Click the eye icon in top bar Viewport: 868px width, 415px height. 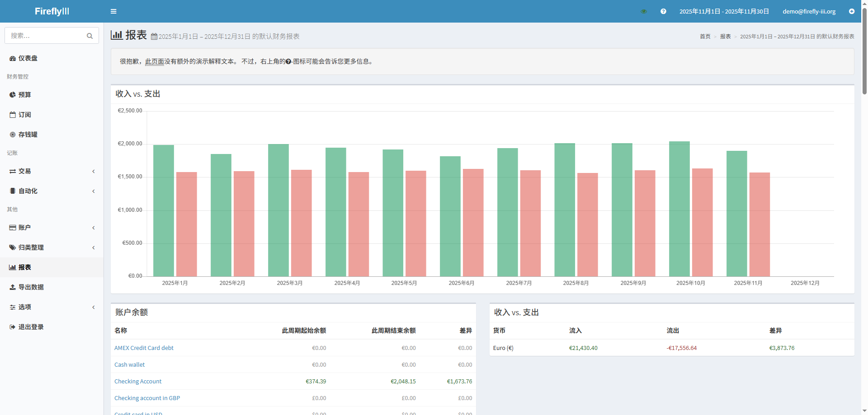[x=644, y=11]
